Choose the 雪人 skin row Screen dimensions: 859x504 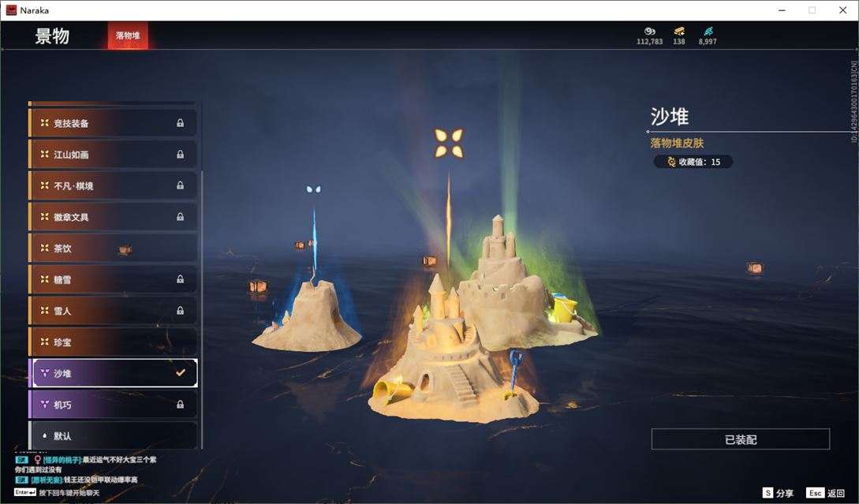pyautogui.click(x=113, y=311)
